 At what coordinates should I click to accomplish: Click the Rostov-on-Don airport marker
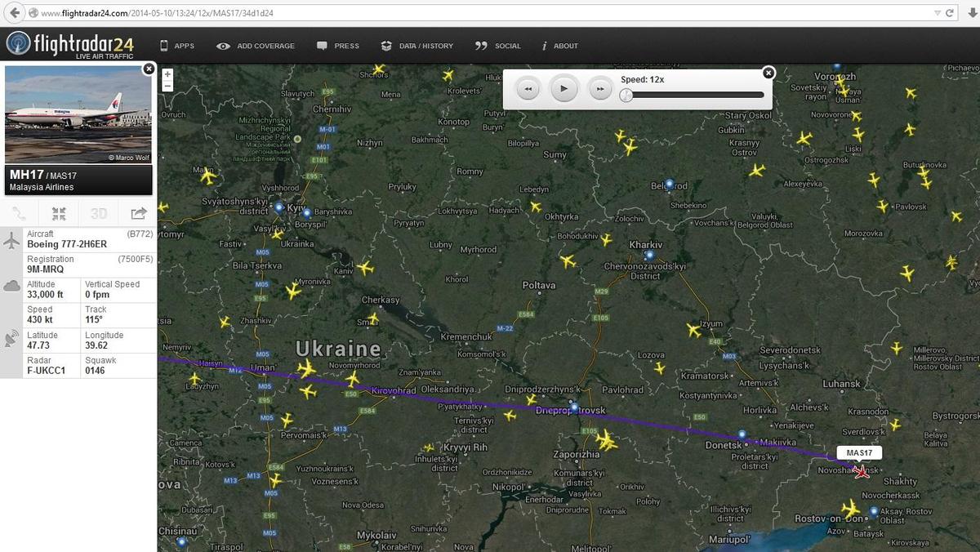pyautogui.click(x=874, y=511)
